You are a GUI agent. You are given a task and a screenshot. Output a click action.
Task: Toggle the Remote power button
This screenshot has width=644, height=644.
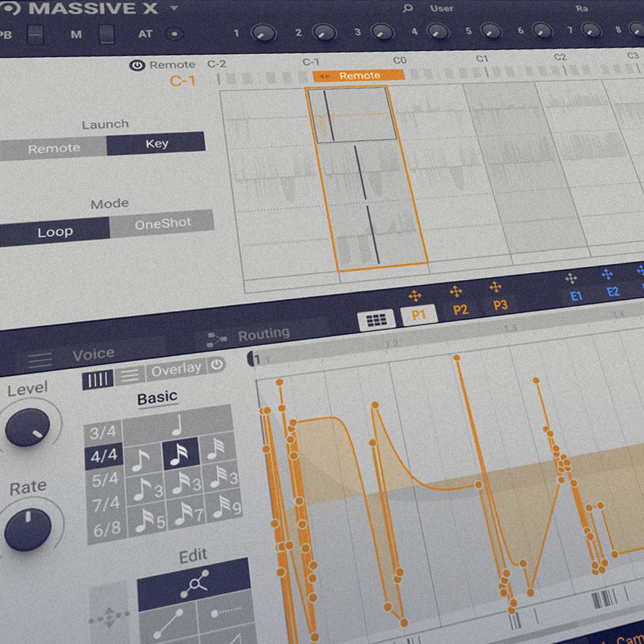137,65
